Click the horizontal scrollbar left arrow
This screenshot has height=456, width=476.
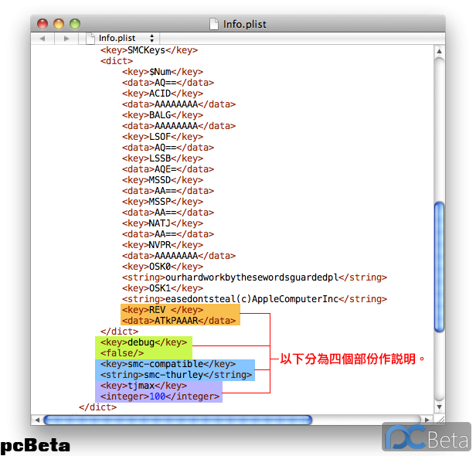pyautogui.click(x=37, y=420)
